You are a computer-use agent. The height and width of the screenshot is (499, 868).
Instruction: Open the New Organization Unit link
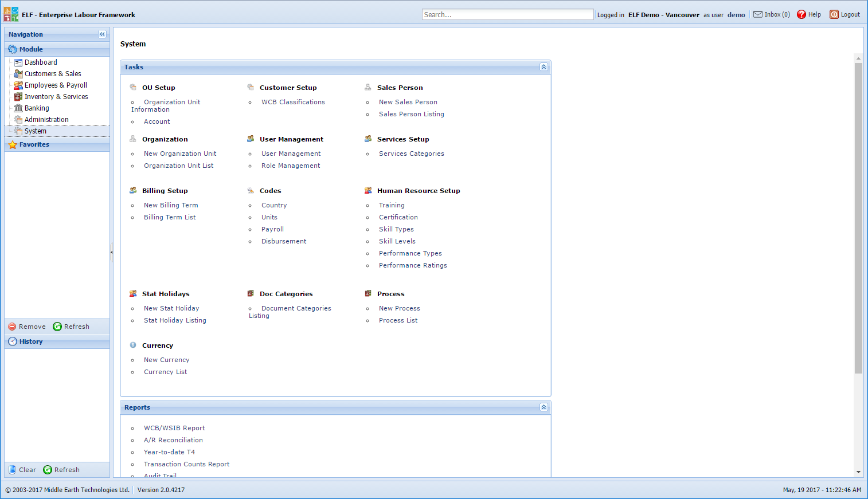180,154
